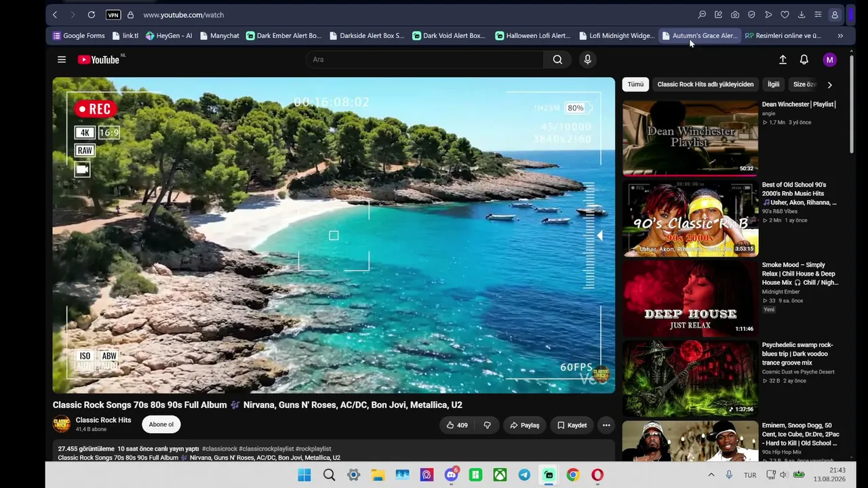Open the Windows Start menu

point(304,475)
